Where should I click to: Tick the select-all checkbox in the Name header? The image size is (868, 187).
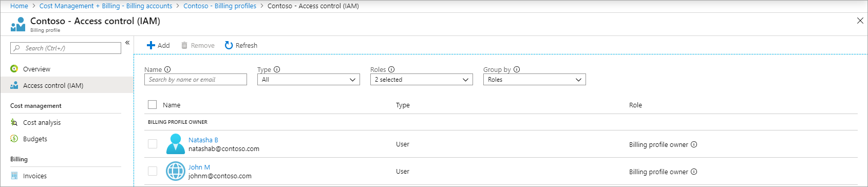[152, 105]
